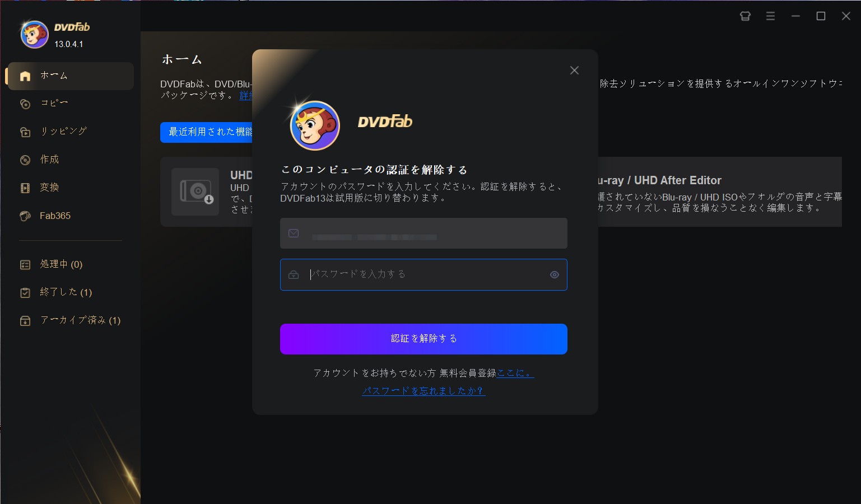Click the Blu-ray / UHD After Editor card
Image resolution: width=861 pixels, height=504 pixels.
click(x=720, y=192)
